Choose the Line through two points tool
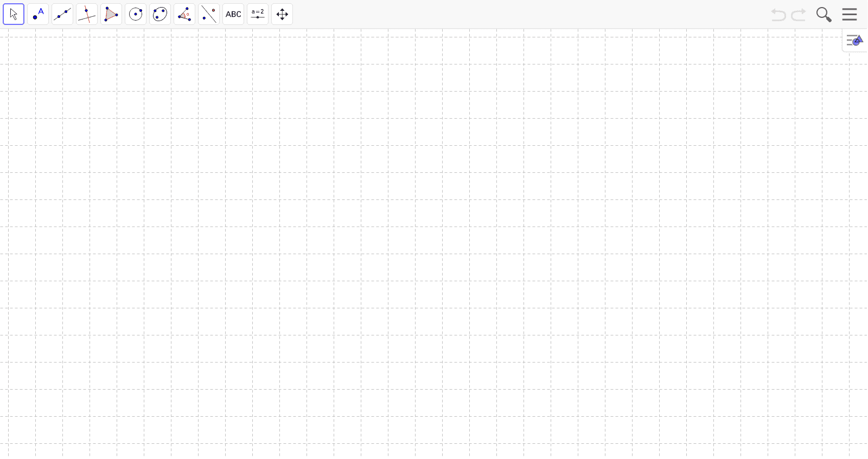This screenshot has height=459, width=868. tap(62, 14)
